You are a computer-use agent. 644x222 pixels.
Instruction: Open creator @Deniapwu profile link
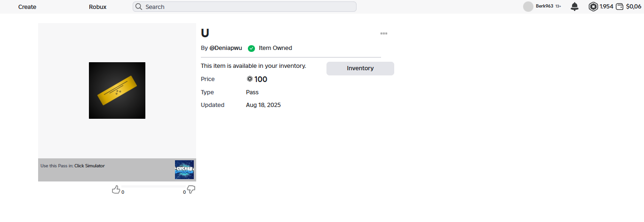(225, 48)
